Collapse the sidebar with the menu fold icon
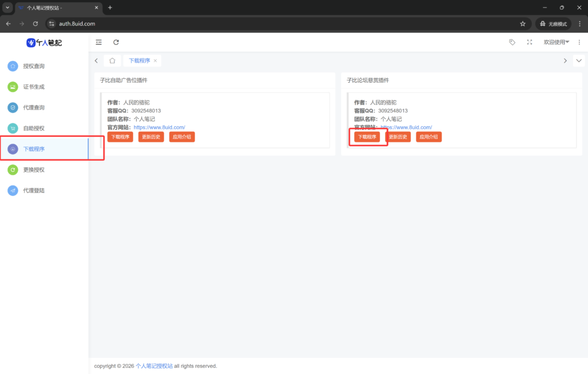This screenshot has height=374, width=588. [99, 43]
